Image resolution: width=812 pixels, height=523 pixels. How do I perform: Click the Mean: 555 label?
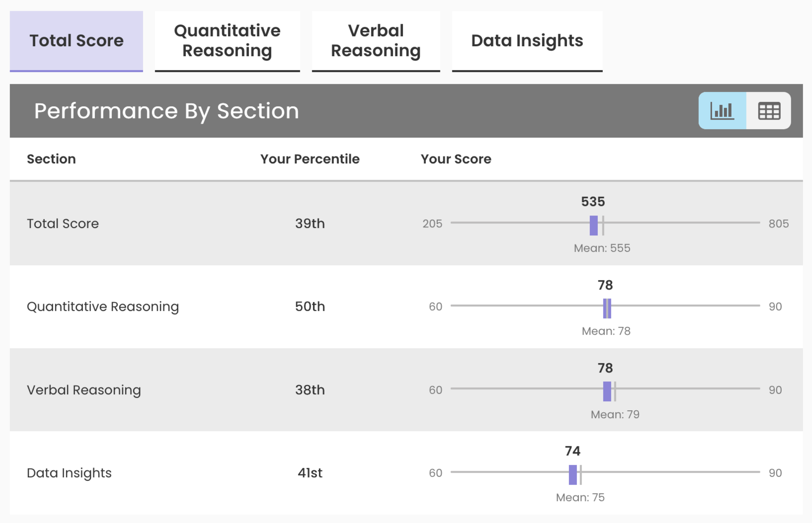tap(602, 248)
